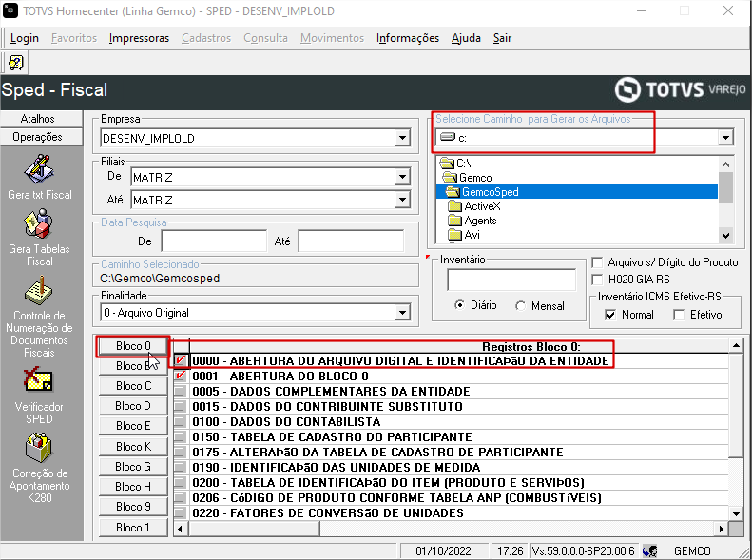The image size is (752, 560).
Task: Select the C:\ root folder icon
Action: click(447, 163)
